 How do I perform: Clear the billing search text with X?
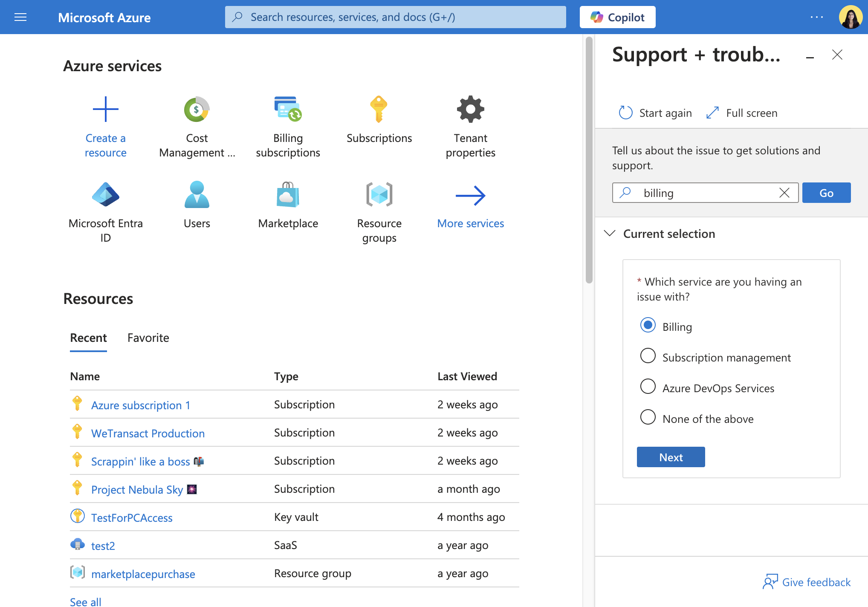784,193
